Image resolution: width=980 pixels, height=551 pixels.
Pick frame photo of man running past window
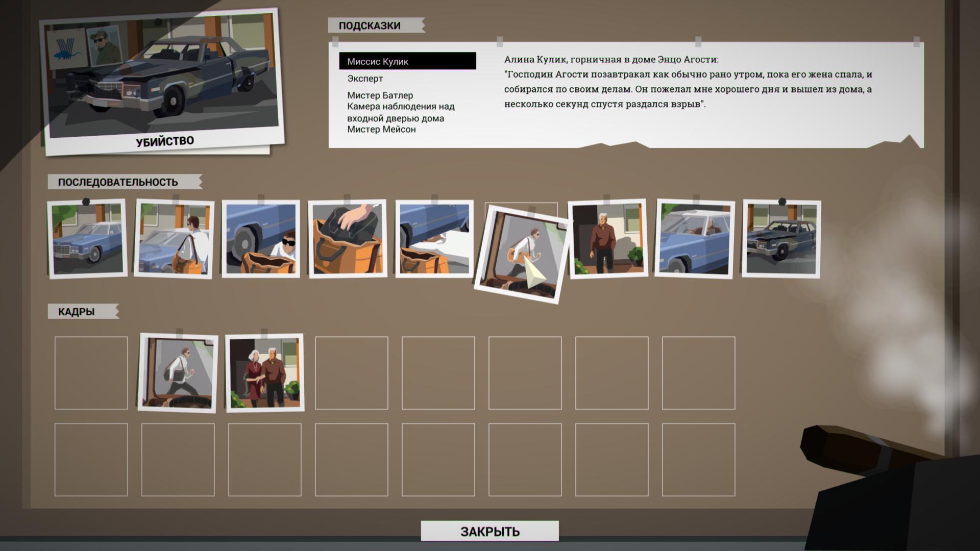click(178, 372)
